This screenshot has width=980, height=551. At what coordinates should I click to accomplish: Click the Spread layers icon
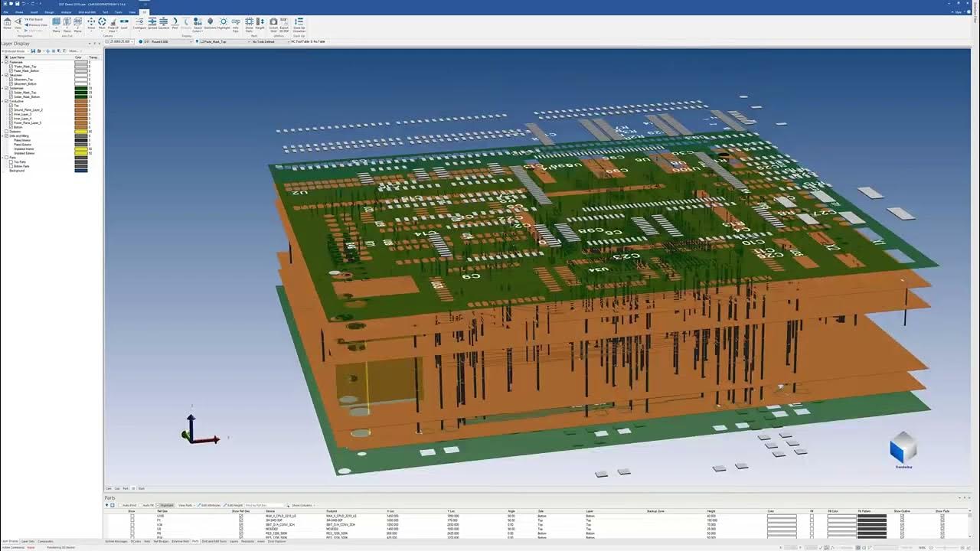click(152, 23)
